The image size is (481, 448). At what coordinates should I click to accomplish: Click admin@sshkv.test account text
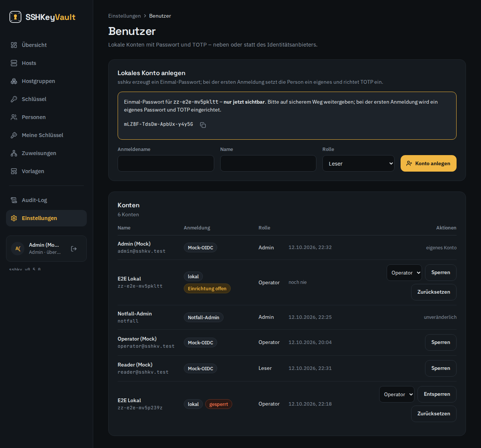pyautogui.click(x=142, y=251)
